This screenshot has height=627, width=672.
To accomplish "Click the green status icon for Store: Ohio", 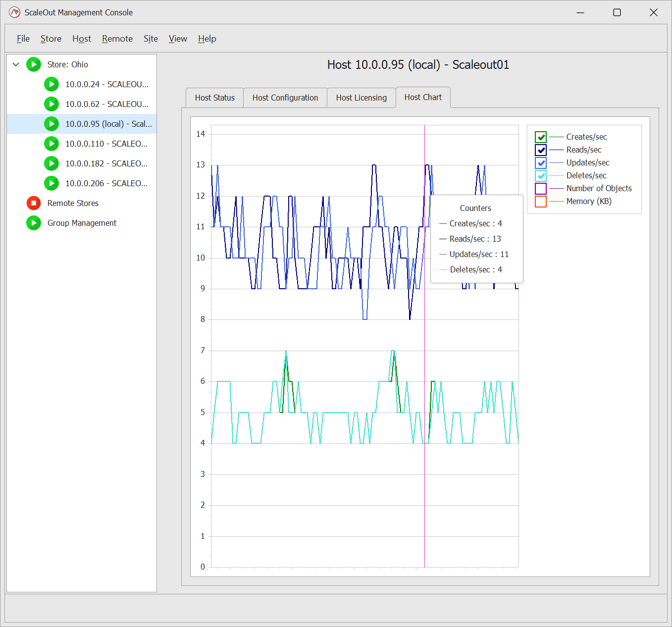I will 34,64.
